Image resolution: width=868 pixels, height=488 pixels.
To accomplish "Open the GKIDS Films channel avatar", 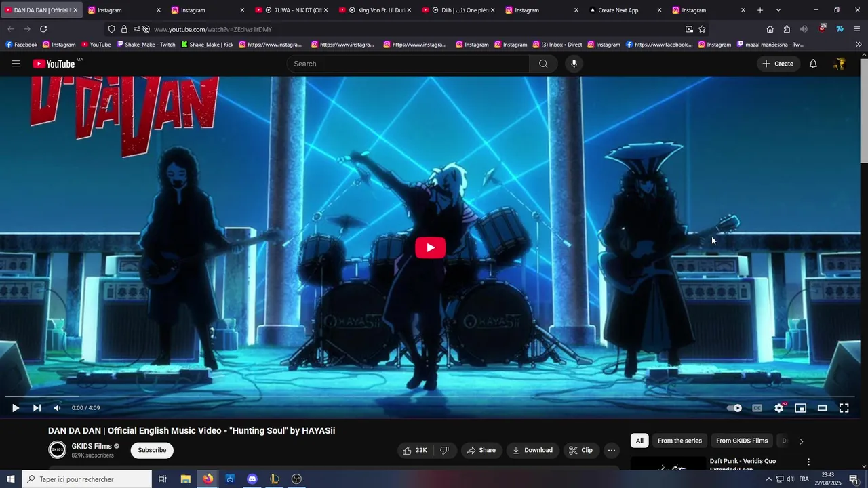I will tap(58, 449).
